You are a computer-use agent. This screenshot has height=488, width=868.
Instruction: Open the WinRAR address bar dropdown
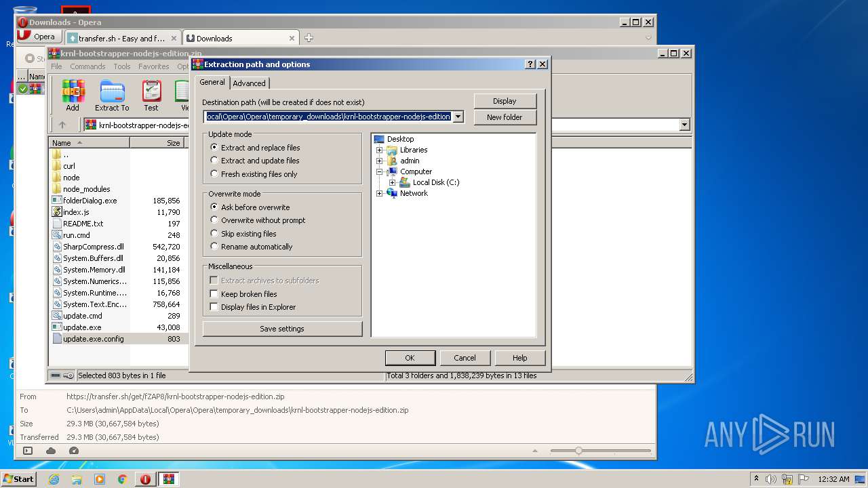(684, 125)
